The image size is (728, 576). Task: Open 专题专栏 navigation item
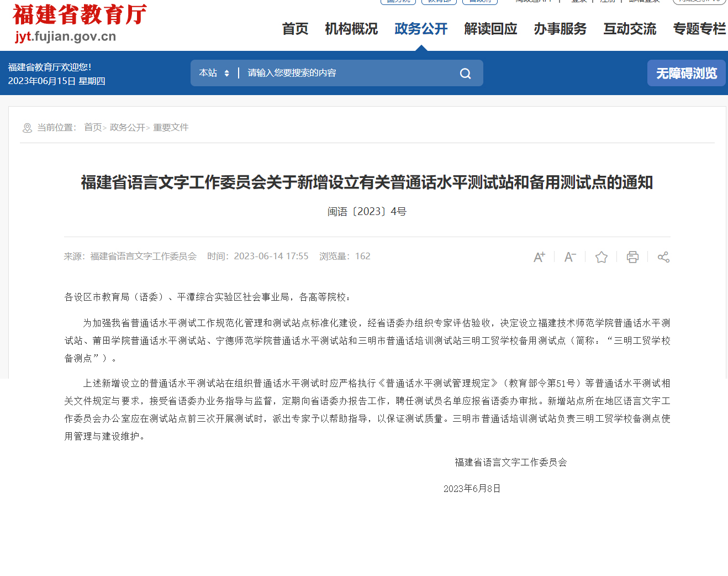(699, 29)
